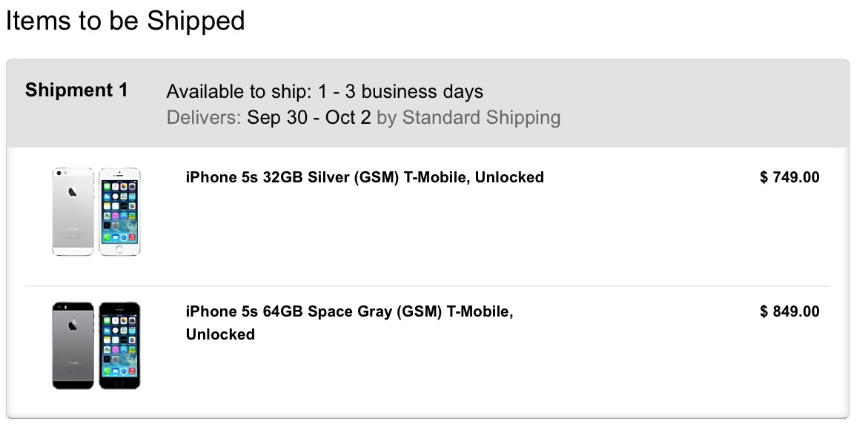868x430 pixels.
Task: Click the Delivers label in the shipment header
Action: pos(203,117)
